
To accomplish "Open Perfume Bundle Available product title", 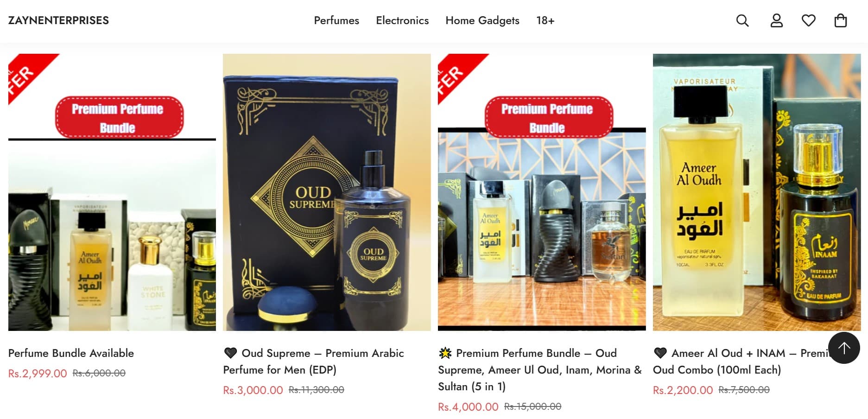I will 71,353.
